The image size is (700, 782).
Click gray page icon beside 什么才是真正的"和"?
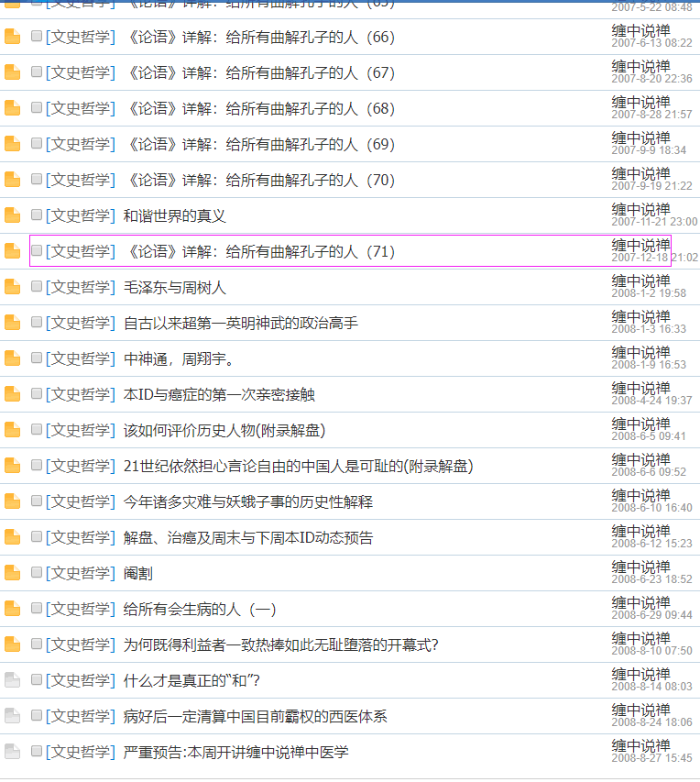pyautogui.click(x=13, y=680)
